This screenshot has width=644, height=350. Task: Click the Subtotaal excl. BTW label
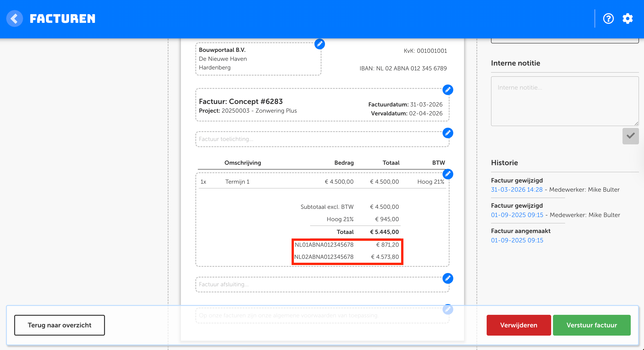[x=327, y=207]
